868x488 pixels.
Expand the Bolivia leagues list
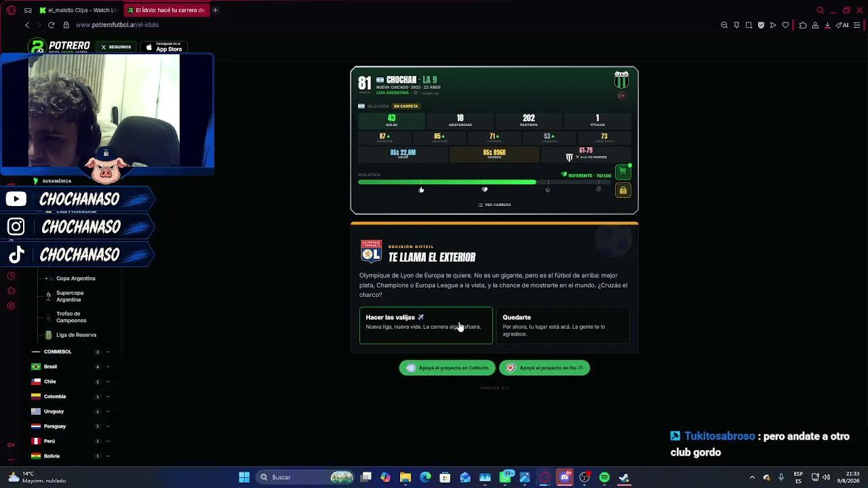tap(107, 456)
